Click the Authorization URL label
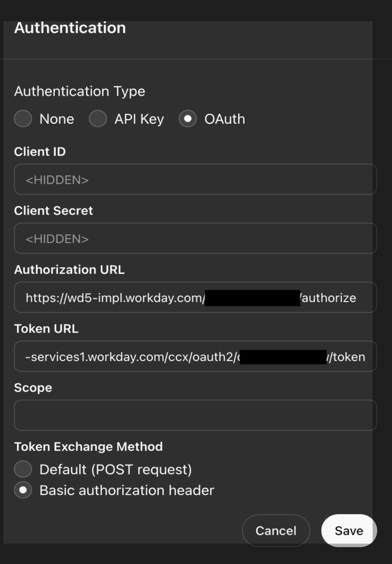The height and width of the screenshot is (564, 392). pos(69,269)
